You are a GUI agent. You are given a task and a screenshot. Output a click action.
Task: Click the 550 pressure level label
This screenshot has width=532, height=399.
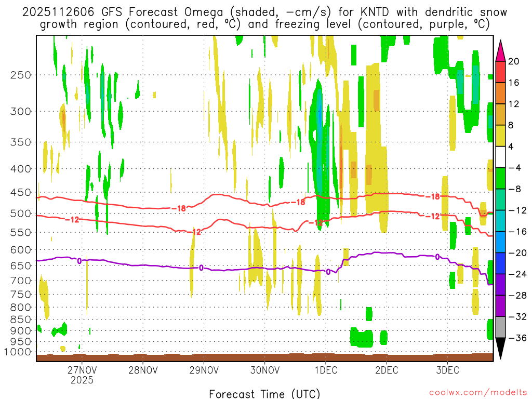point(21,232)
